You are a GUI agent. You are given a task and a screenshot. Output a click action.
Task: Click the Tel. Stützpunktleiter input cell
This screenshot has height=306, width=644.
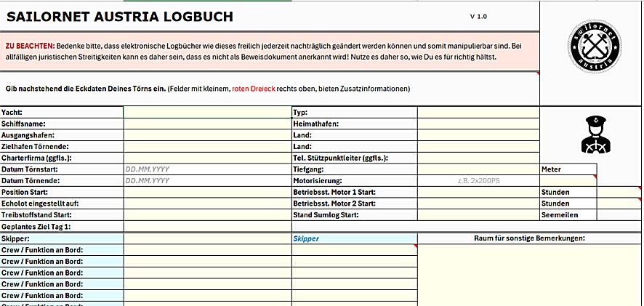[x=478, y=158]
